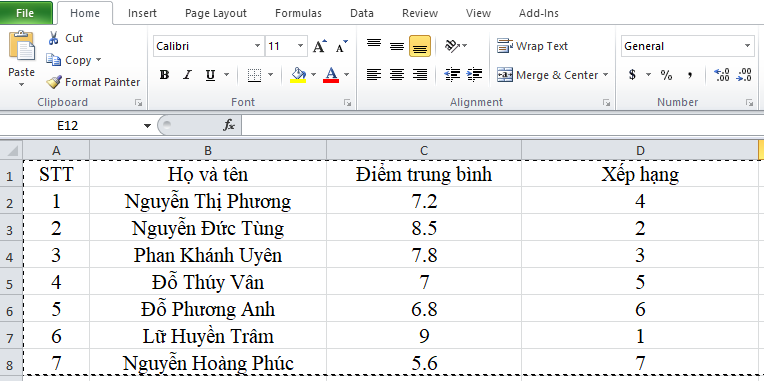The width and height of the screenshot is (764, 381).
Task: Increase font size with Grow Font
Action: [320, 46]
